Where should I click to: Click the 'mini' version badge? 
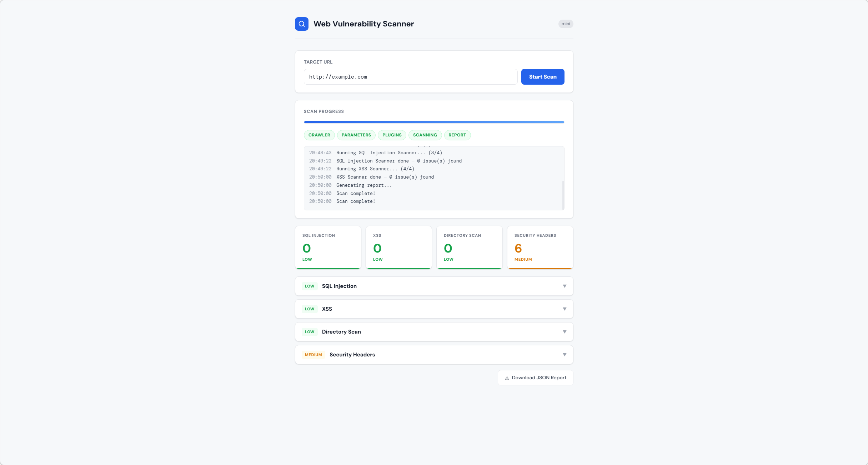pyautogui.click(x=566, y=24)
